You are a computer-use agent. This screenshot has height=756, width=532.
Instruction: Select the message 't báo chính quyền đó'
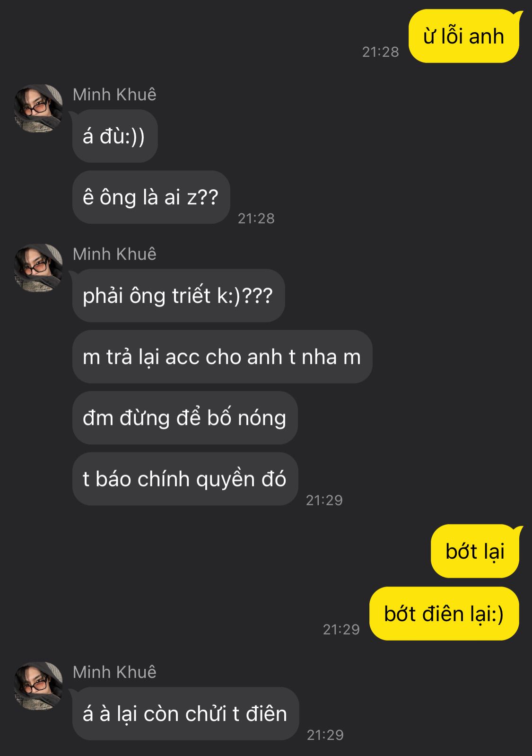pyautogui.click(x=185, y=479)
